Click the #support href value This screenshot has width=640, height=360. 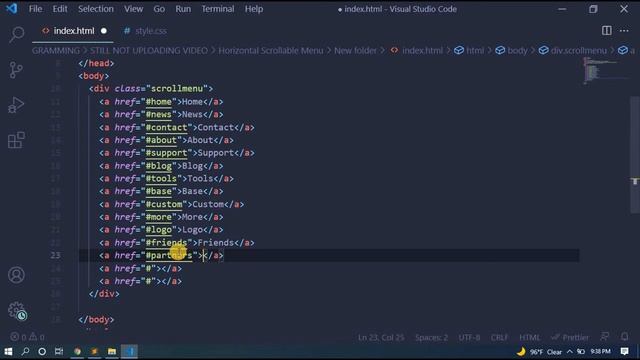coord(167,153)
